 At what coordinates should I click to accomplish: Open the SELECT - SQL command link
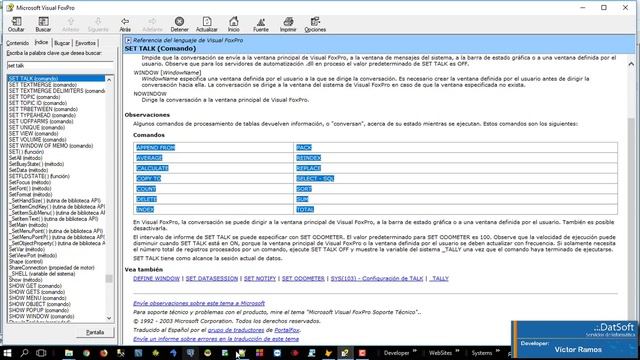315,178
